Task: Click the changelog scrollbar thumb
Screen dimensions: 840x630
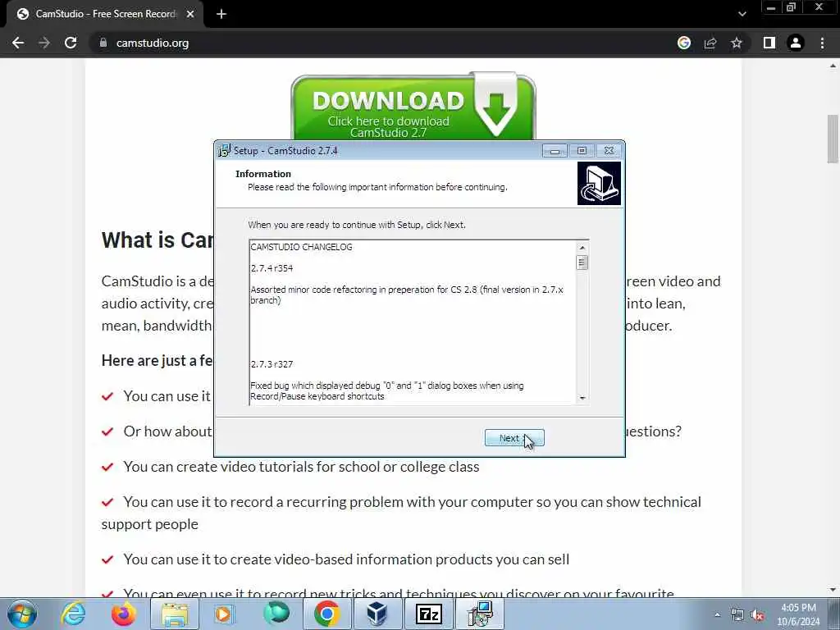Action: coord(582,262)
